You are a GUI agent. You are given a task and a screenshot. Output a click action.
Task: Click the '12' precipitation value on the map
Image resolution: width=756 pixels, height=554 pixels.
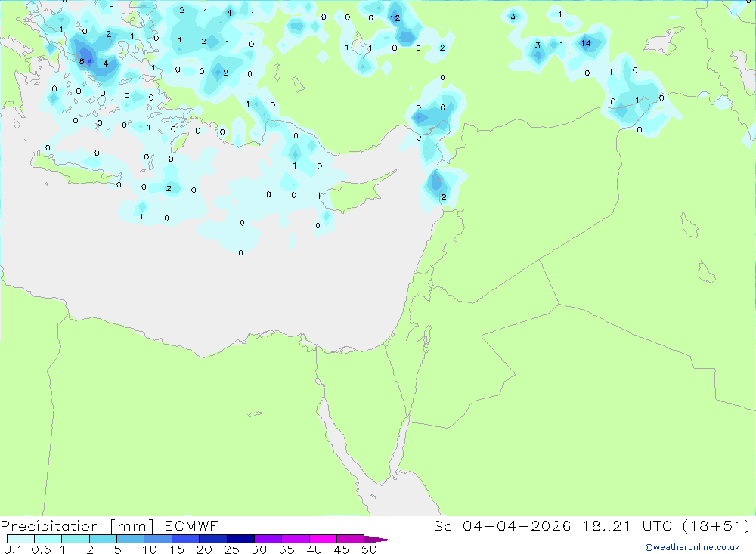[x=395, y=18]
